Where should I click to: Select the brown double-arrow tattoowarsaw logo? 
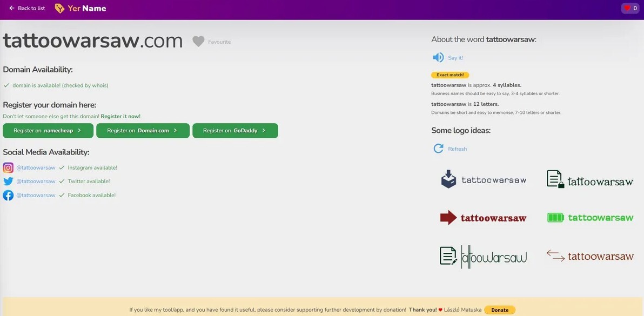(590, 256)
